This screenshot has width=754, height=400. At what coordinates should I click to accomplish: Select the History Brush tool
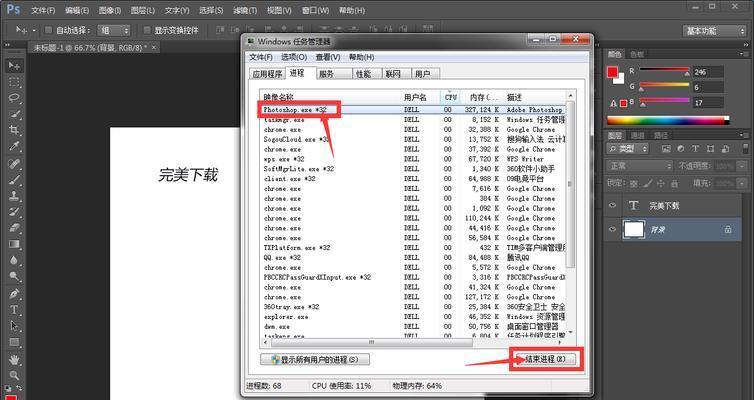(x=14, y=212)
